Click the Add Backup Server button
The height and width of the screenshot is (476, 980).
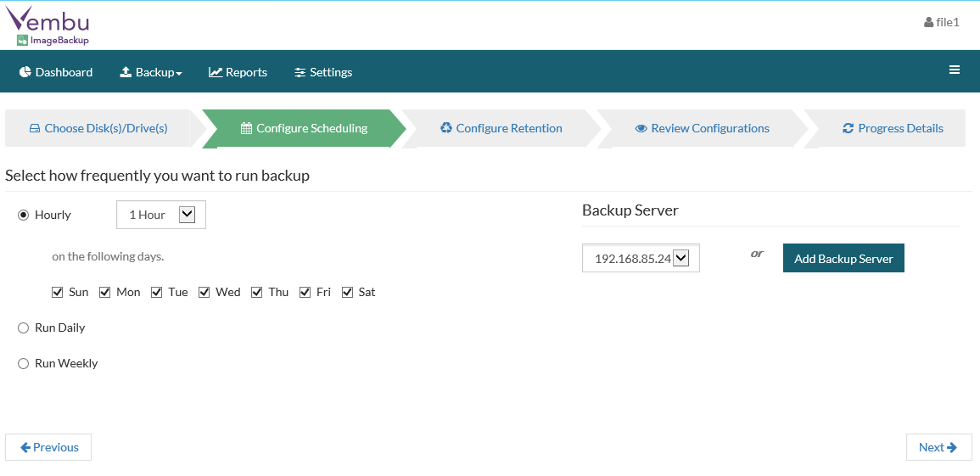click(x=843, y=259)
